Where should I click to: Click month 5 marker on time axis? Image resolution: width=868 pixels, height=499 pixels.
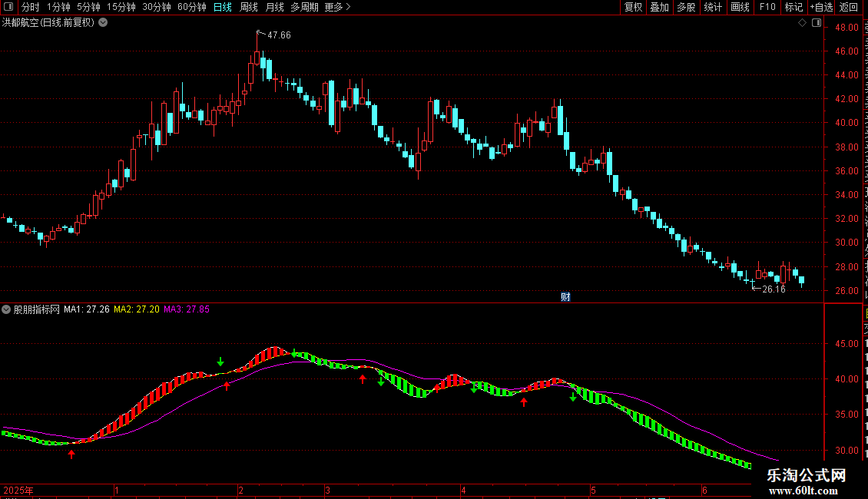(593, 491)
